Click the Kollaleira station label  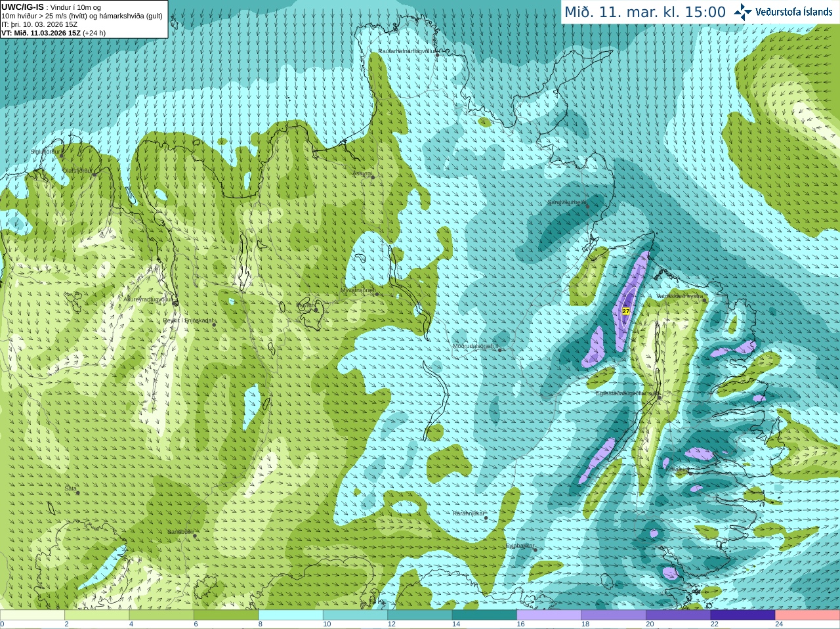coord(677,470)
